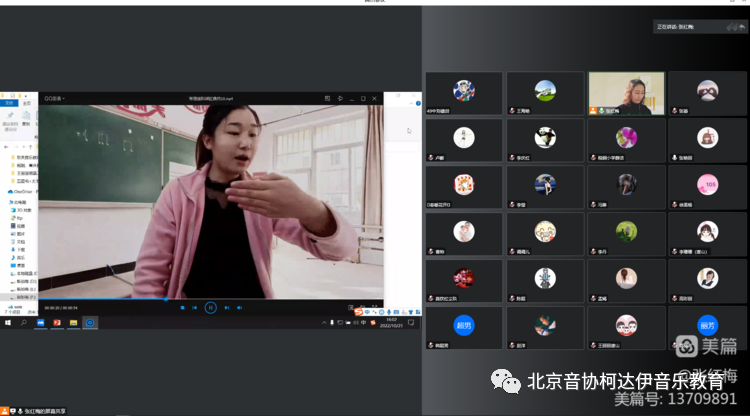Toggle the 中 input language indicator
Viewport: 750px width, 416px height.
tap(364, 323)
